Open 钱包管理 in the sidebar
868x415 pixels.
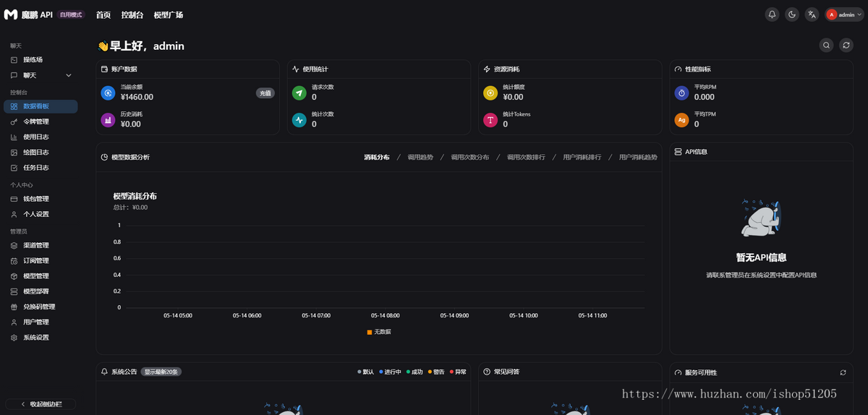(x=41, y=199)
